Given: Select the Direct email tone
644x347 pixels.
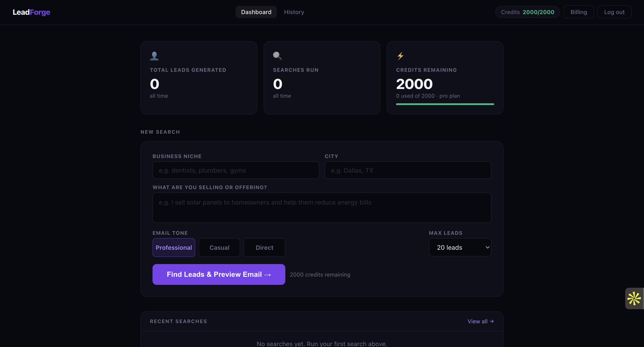Looking at the screenshot, I should click(264, 248).
